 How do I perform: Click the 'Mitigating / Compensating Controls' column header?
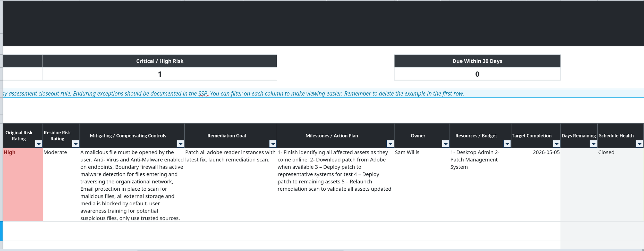132,136
